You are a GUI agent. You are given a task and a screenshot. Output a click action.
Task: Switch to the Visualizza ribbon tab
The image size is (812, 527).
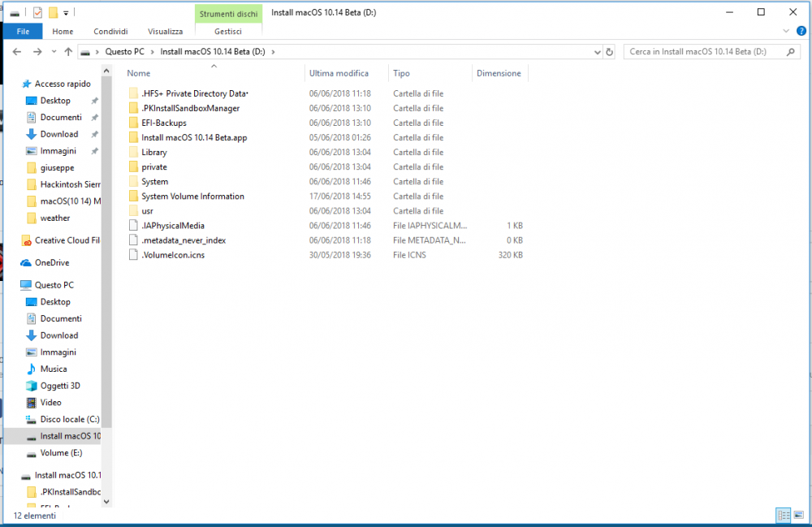pos(165,31)
